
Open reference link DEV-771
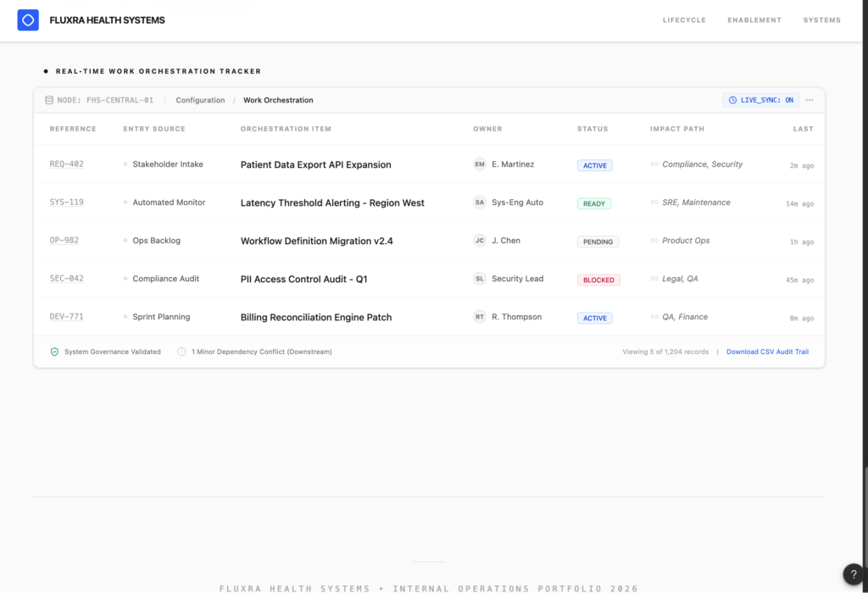tap(66, 317)
